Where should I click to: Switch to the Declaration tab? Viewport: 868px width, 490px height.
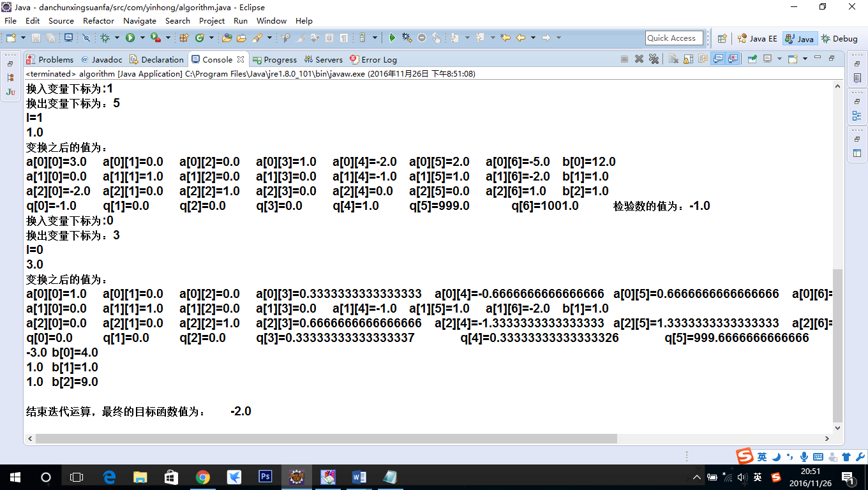pos(156,59)
